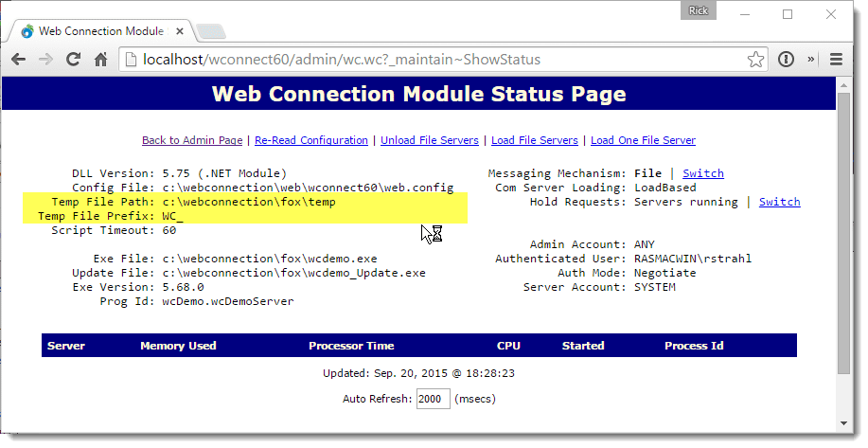Click the browser Forward arrow button
This screenshot has height=448, width=868.
click(x=45, y=60)
